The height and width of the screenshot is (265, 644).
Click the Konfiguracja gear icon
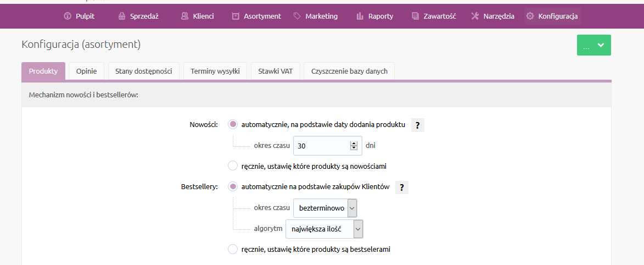coord(530,16)
